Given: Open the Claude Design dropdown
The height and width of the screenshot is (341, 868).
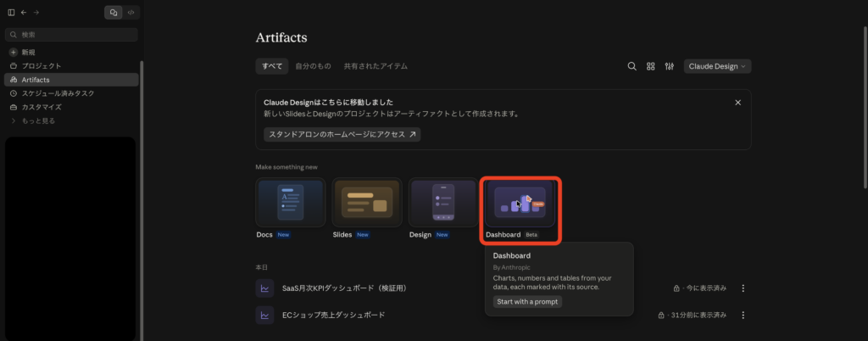Looking at the screenshot, I should coord(717,66).
